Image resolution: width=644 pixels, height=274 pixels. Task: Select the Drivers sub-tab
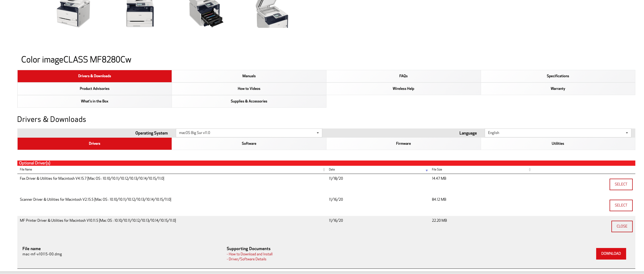click(94, 143)
